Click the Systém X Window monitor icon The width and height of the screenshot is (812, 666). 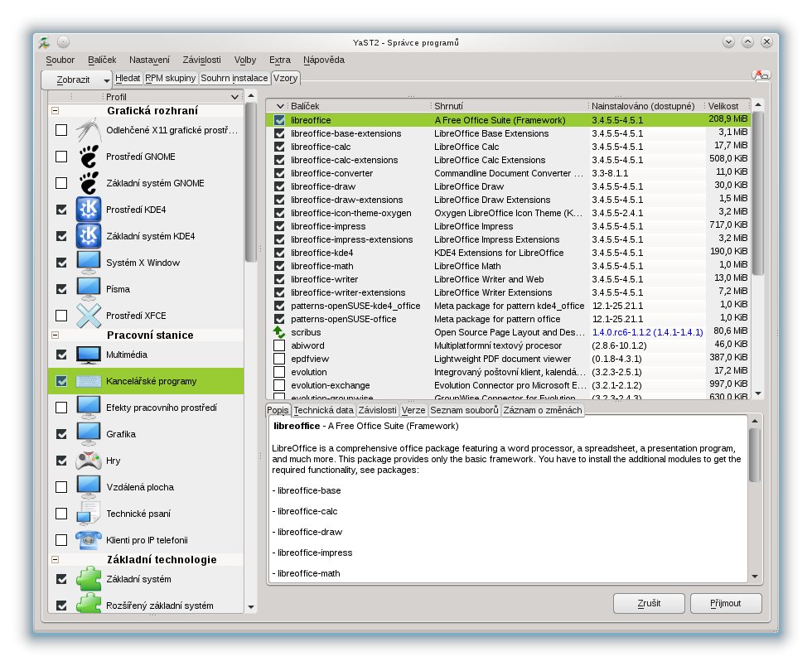[89, 263]
